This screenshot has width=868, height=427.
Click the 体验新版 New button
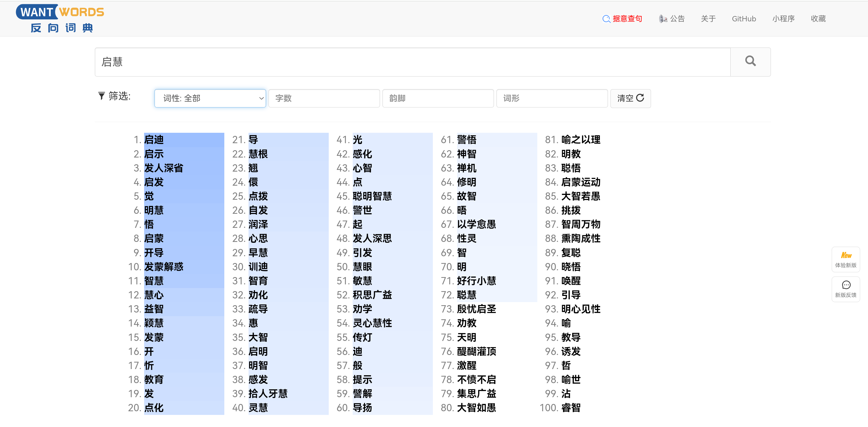[845, 259]
